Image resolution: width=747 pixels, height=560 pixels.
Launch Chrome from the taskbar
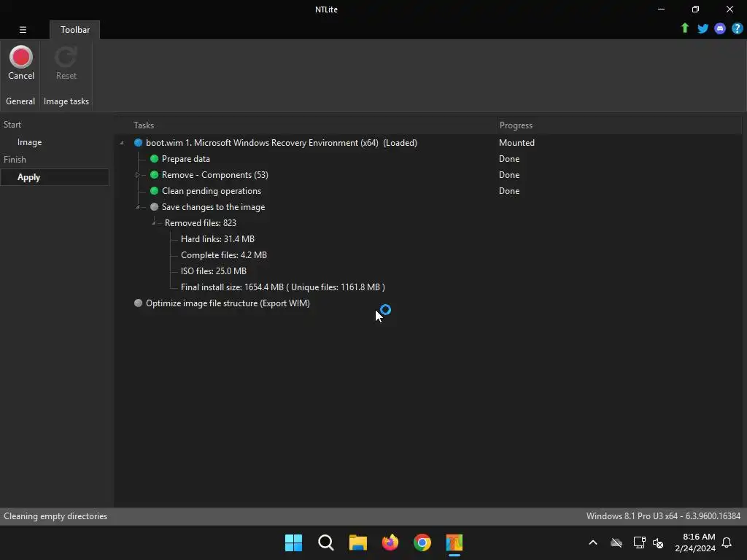click(422, 542)
